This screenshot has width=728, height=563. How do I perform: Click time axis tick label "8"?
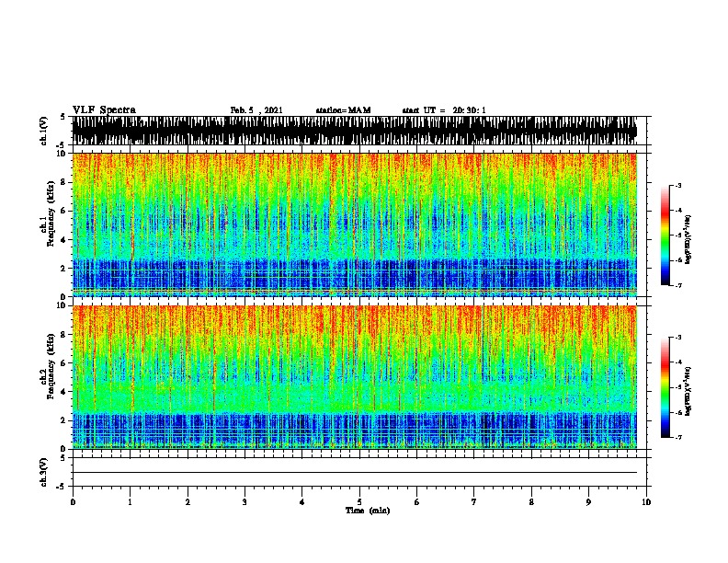531,502
